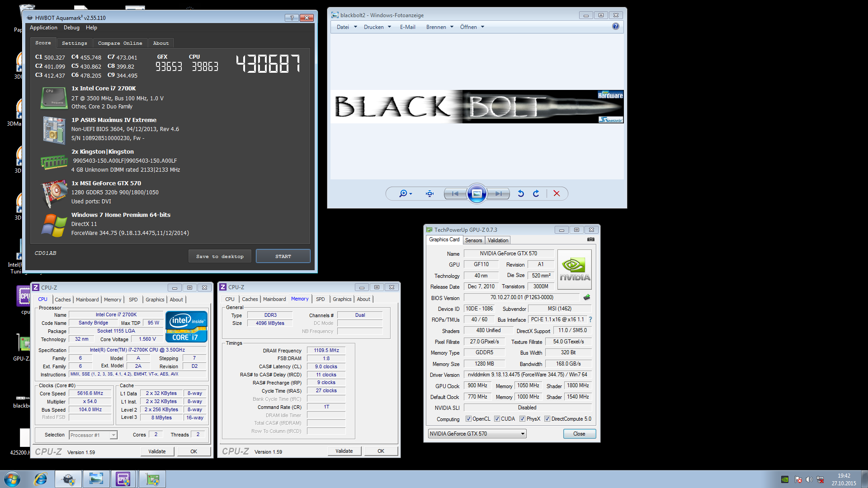Go to previous image in photo viewer
The height and width of the screenshot is (488, 868).
pyautogui.click(x=455, y=193)
